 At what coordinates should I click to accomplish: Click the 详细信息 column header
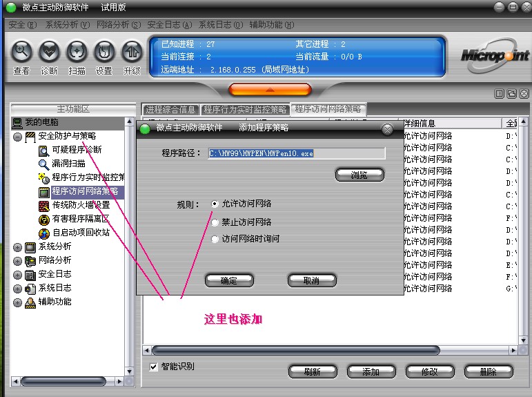tap(451, 124)
